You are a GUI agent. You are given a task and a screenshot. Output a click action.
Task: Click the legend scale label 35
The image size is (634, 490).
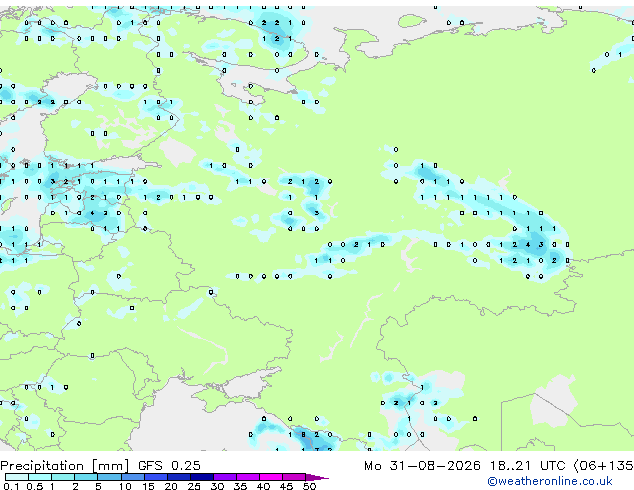click(x=240, y=486)
